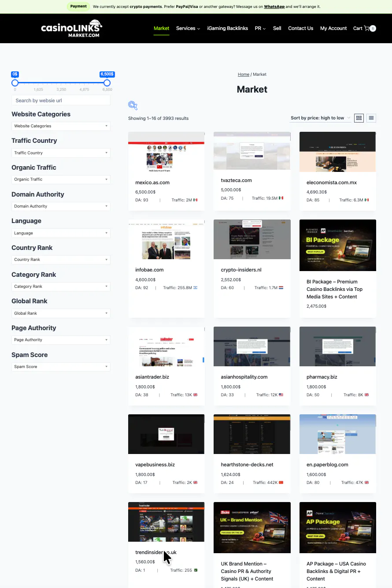Click the Showing 1–16 of 3993 results text

(159, 118)
